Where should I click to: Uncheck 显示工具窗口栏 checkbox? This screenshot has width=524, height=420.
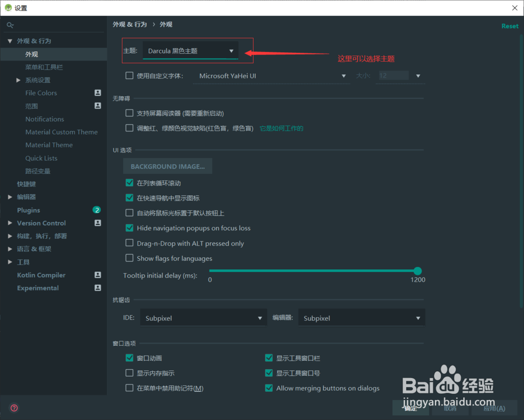(269, 358)
